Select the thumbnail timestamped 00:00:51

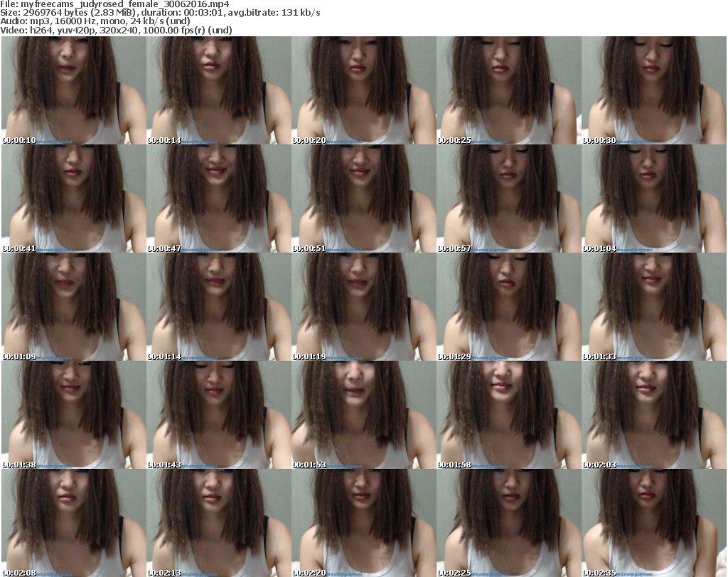(x=364, y=198)
